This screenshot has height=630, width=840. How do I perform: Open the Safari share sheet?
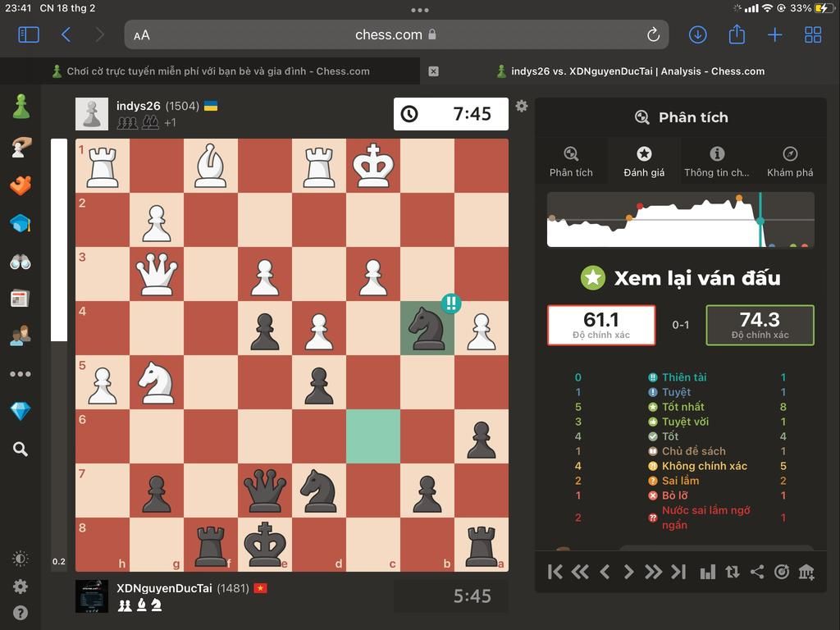click(x=737, y=34)
